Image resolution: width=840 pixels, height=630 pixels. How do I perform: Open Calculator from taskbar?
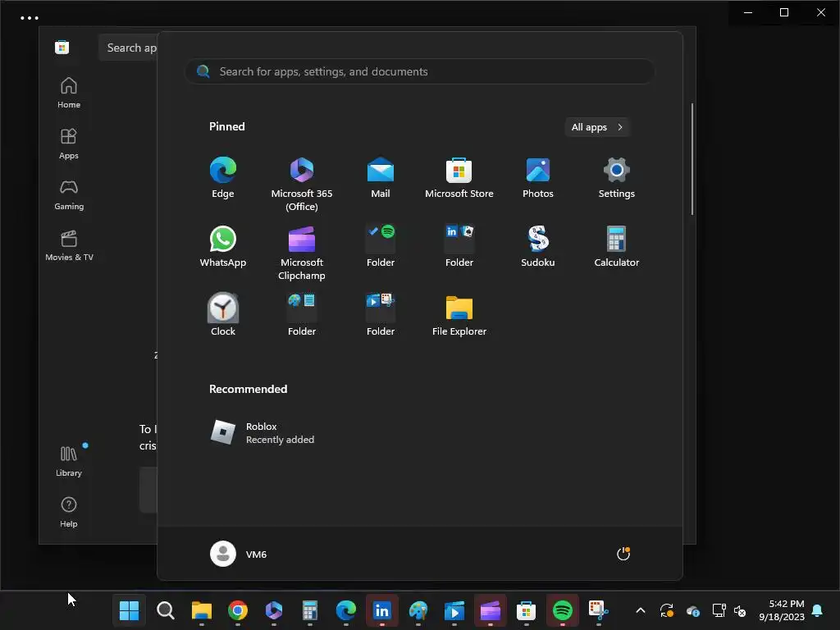pyautogui.click(x=309, y=610)
